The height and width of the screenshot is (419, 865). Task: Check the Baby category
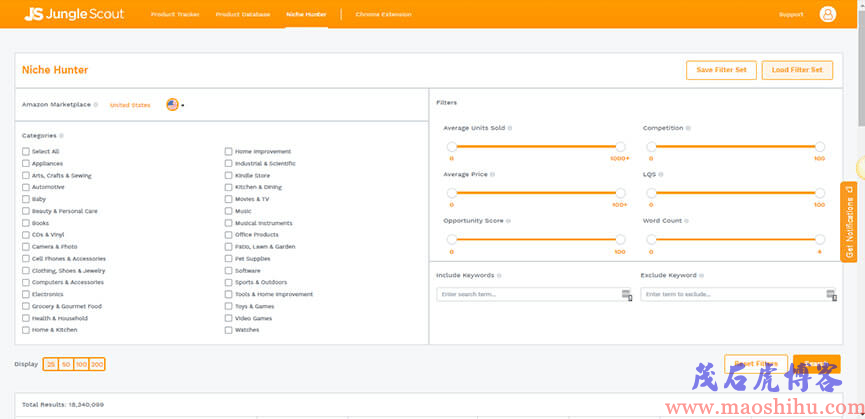[26, 200]
